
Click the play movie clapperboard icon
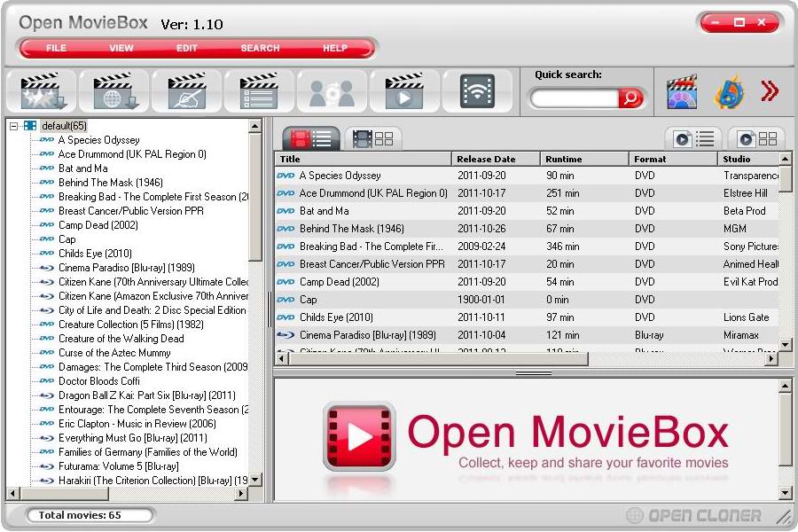404,91
